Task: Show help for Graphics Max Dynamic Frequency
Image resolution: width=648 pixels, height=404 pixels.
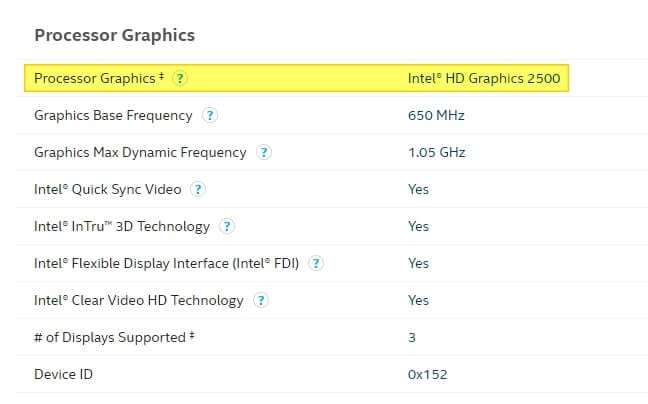Action: tap(264, 152)
